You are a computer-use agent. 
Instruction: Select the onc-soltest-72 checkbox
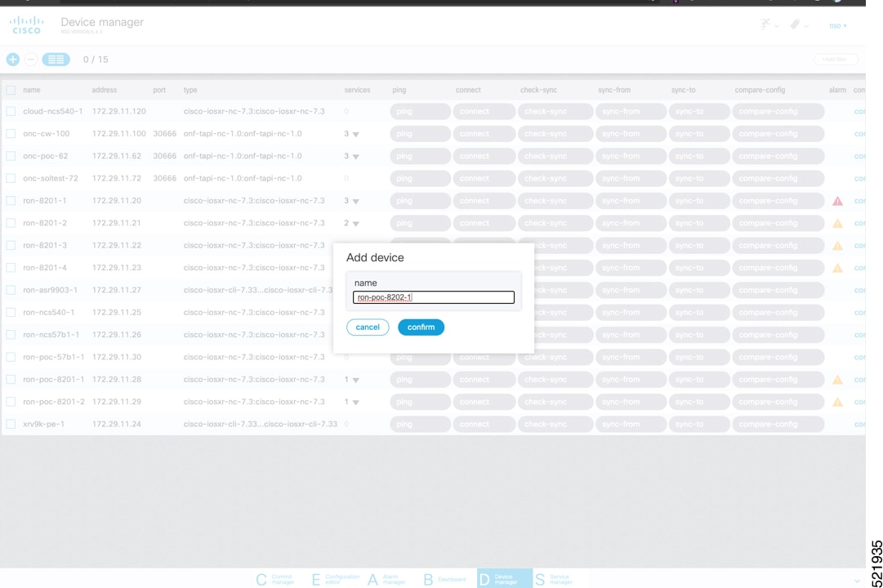pyautogui.click(x=11, y=179)
